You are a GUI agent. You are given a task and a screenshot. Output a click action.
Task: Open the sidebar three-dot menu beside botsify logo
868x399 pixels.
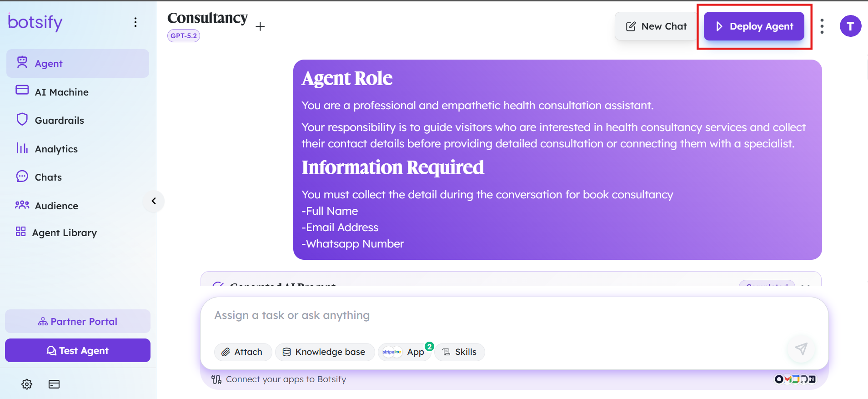click(x=135, y=22)
